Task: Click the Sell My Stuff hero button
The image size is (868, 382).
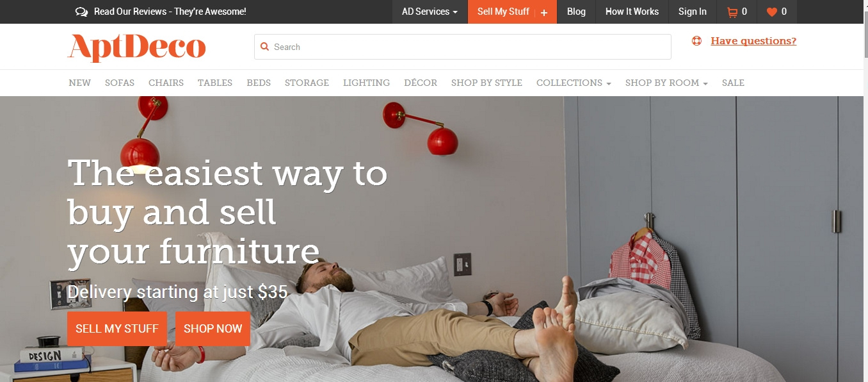Action: 117,329
